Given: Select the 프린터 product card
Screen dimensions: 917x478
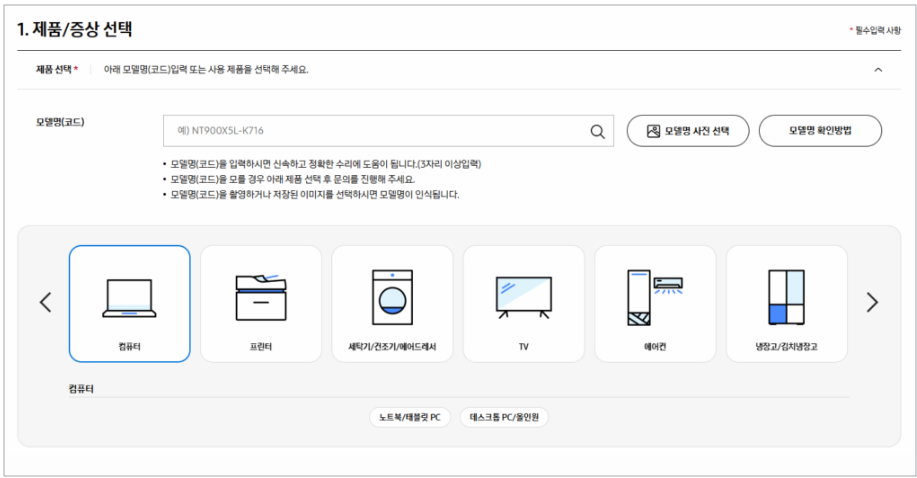Looking at the screenshot, I should [x=261, y=304].
